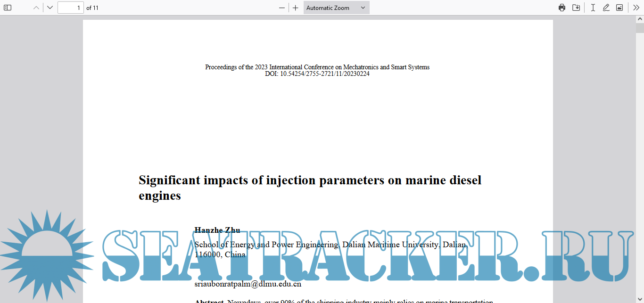644x303 pixels.
Task: Click the DOI line in the header
Action: 317,74
